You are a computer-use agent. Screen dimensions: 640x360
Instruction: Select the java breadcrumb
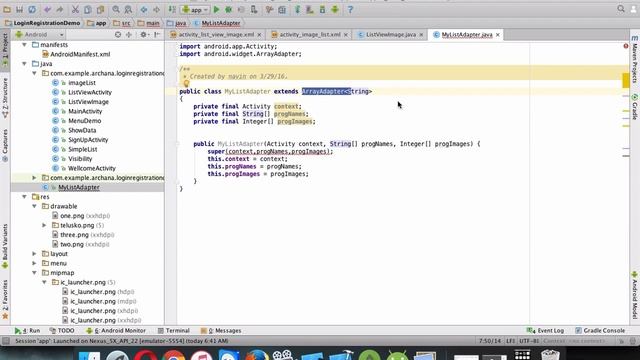(177, 23)
